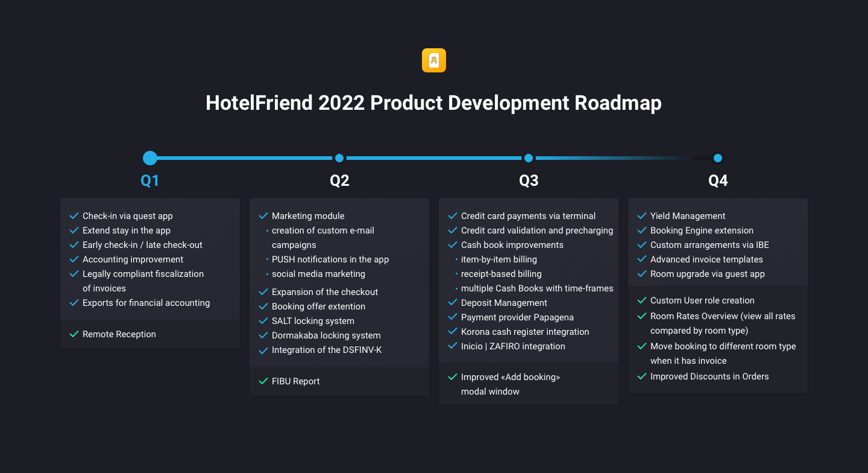Select the Q4 timeline marker dot
Image resolution: width=868 pixels, height=473 pixels.
pyautogui.click(x=718, y=158)
